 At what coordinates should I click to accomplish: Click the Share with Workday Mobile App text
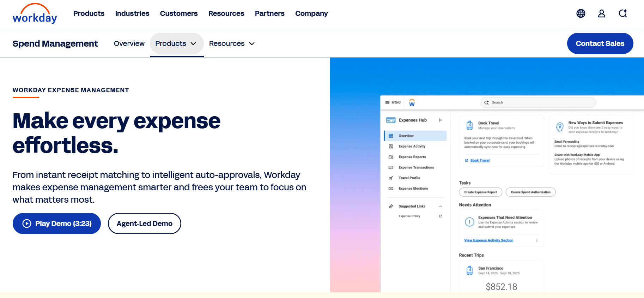point(577,155)
